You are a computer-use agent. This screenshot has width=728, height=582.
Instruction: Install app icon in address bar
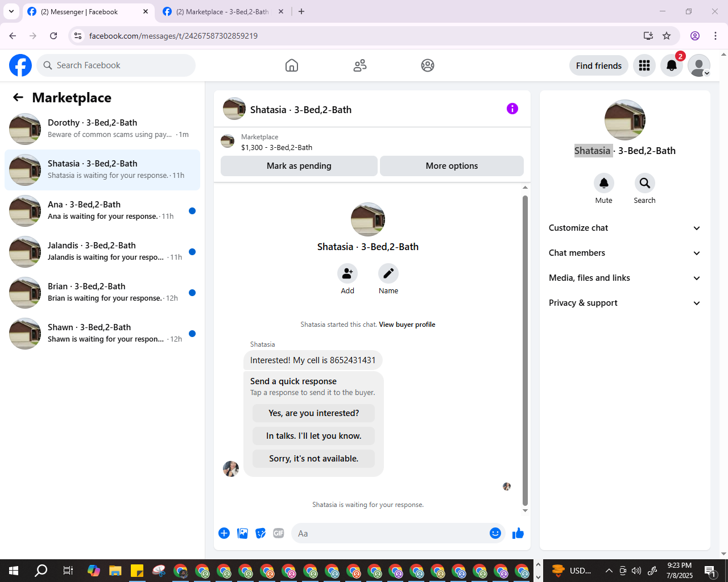coord(648,36)
